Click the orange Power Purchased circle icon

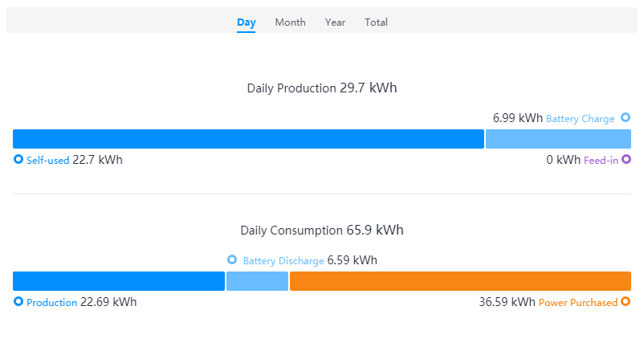pyautogui.click(x=626, y=302)
